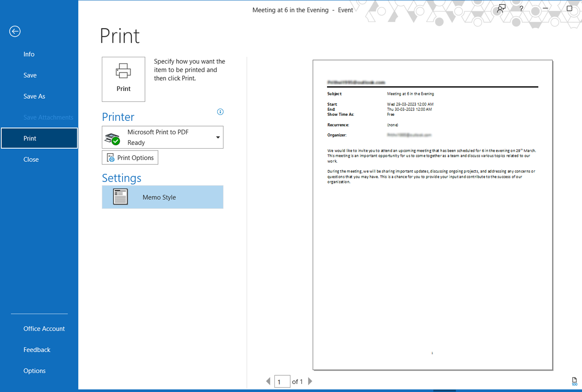Select Save As in the sidebar
582x392 pixels.
coord(34,96)
